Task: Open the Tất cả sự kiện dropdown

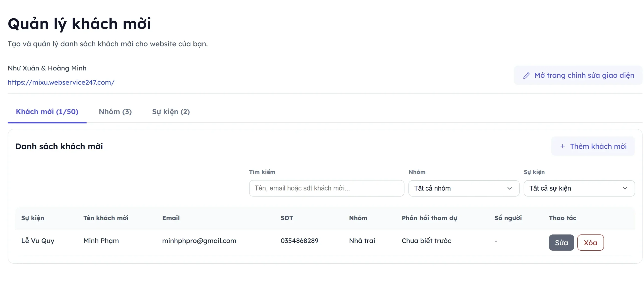Action: (x=579, y=188)
